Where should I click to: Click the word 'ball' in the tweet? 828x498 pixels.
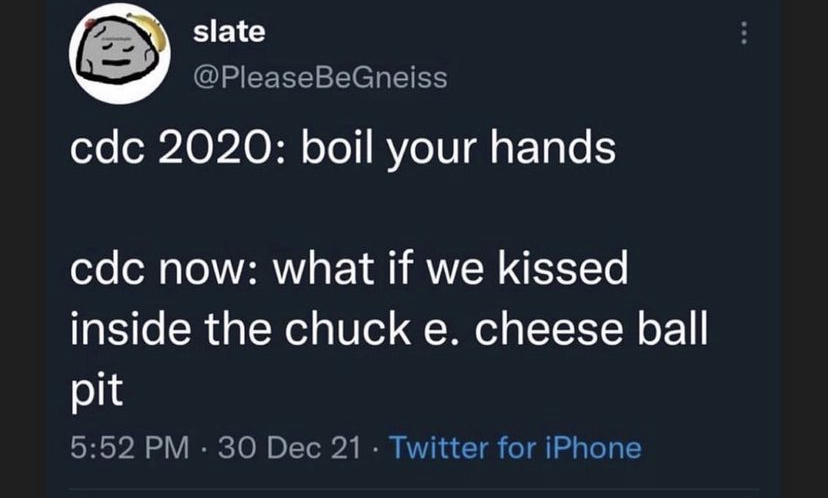click(673, 332)
